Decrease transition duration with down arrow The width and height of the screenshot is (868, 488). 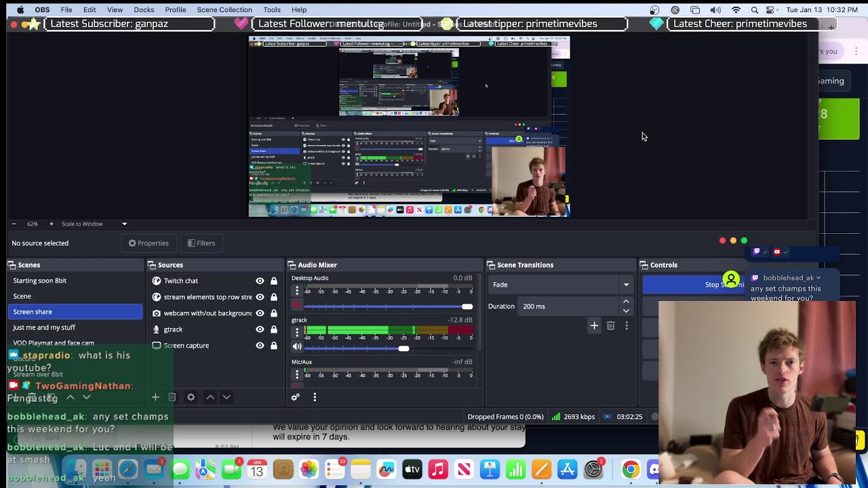pyautogui.click(x=626, y=311)
